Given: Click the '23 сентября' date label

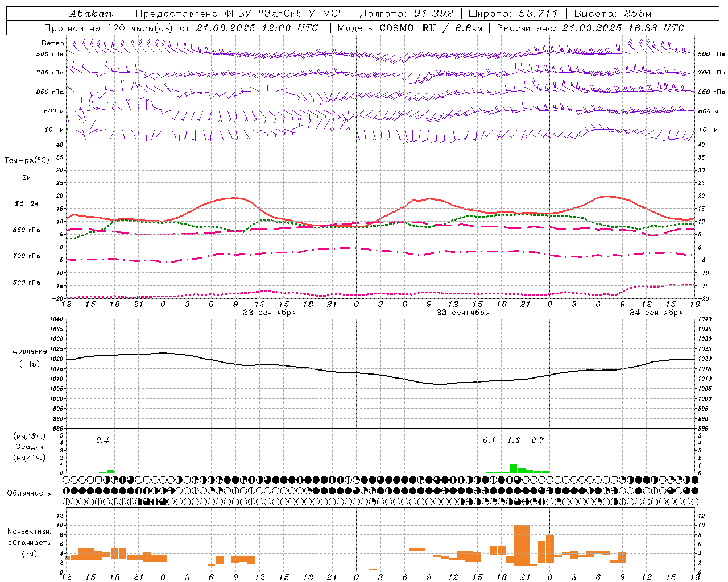Looking at the screenshot, I should click(463, 313).
